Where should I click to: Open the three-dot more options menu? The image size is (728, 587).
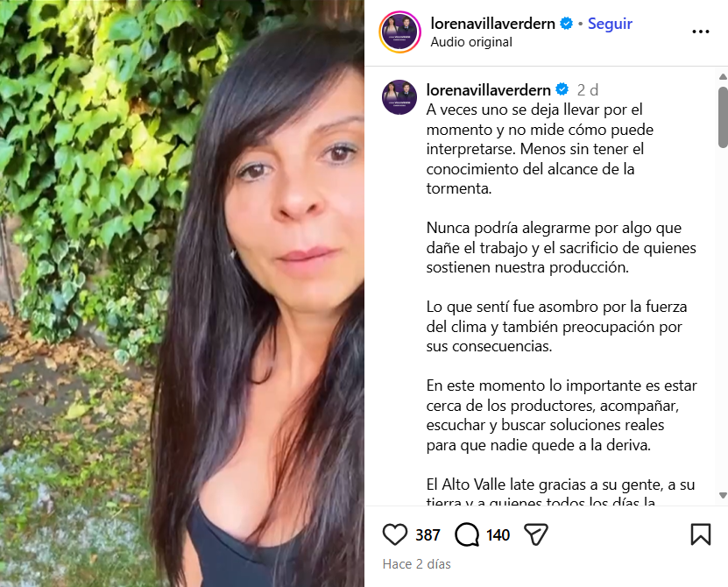pos(701,32)
